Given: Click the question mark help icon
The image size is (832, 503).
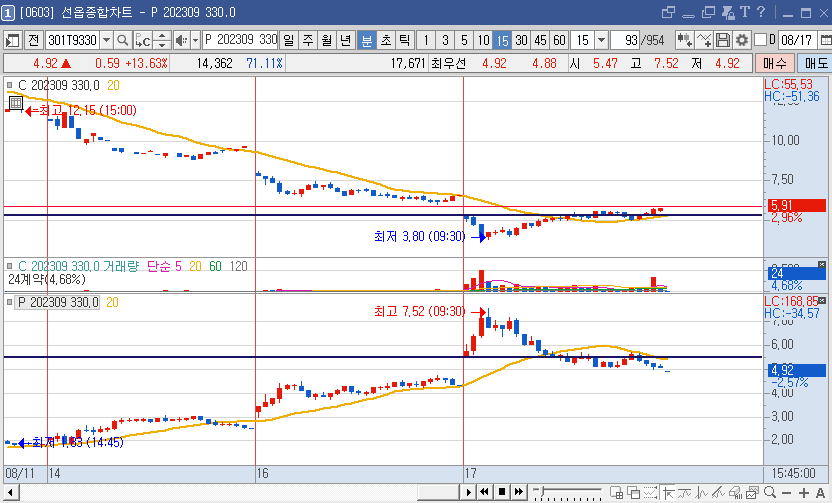Looking at the screenshot, I should (x=761, y=12).
